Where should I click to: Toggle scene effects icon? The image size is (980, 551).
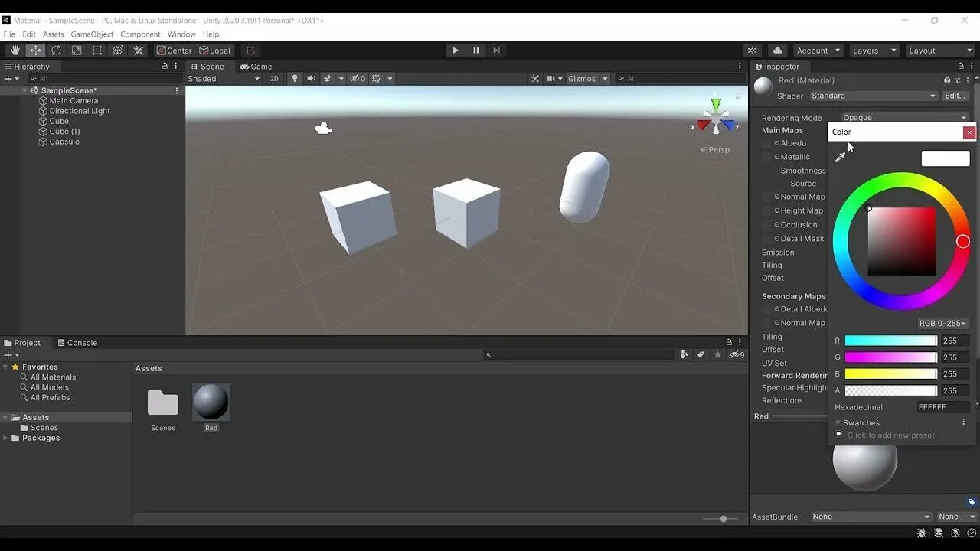pyautogui.click(x=328, y=79)
